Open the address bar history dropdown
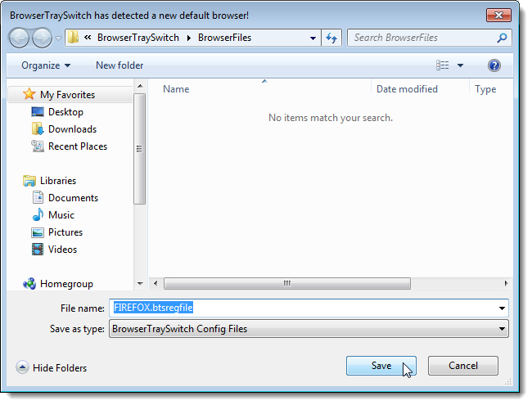 (x=313, y=38)
